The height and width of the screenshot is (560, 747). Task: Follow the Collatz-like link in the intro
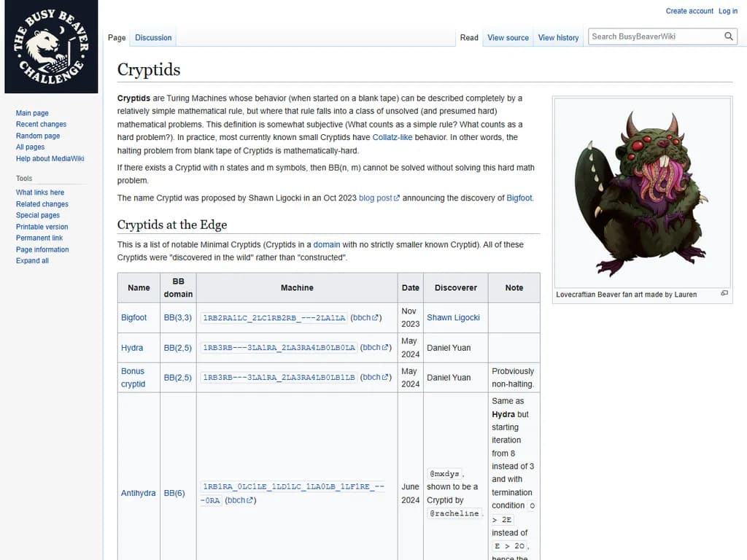click(x=393, y=136)
